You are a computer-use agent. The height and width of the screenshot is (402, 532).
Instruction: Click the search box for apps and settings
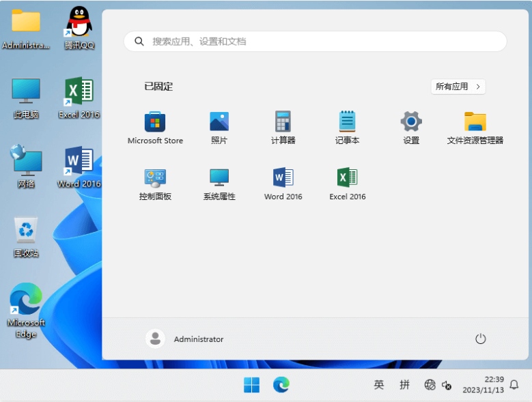pos(316,42)
